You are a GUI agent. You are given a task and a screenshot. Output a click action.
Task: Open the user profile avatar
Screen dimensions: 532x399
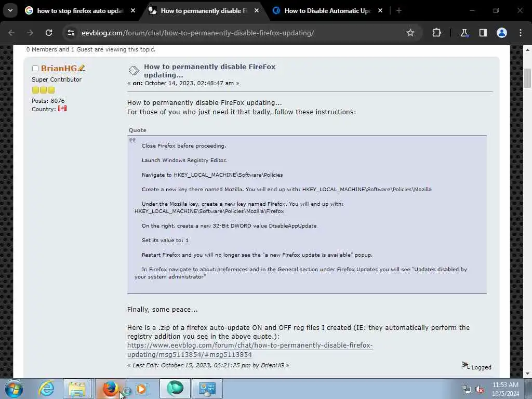pyautogui.click(x=502, y=33)
